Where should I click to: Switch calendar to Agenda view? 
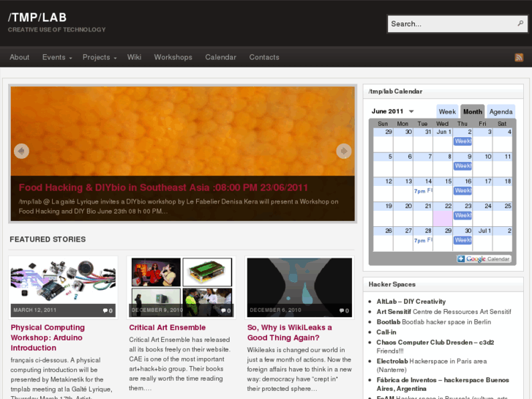pos(501,111)
